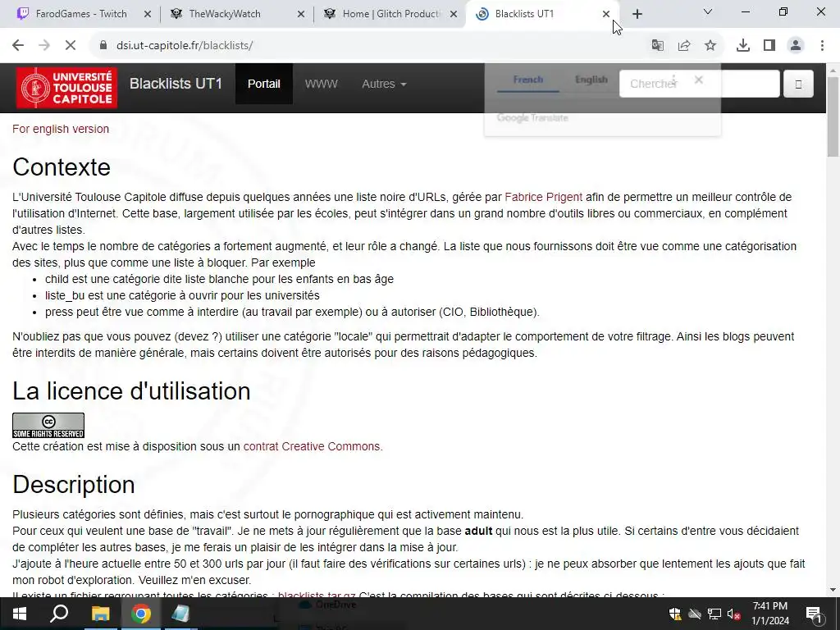
Task: Go back to previous page
Action: [x=18, y=46]
